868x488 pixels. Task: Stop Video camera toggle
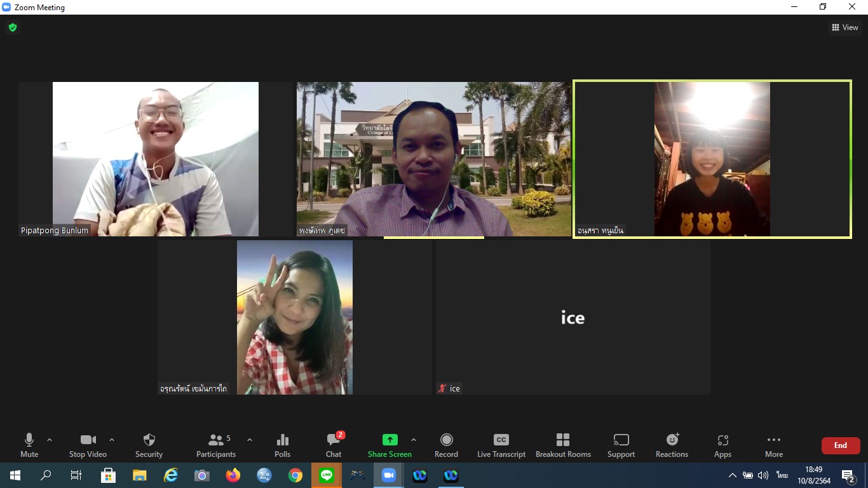[88, 445]
